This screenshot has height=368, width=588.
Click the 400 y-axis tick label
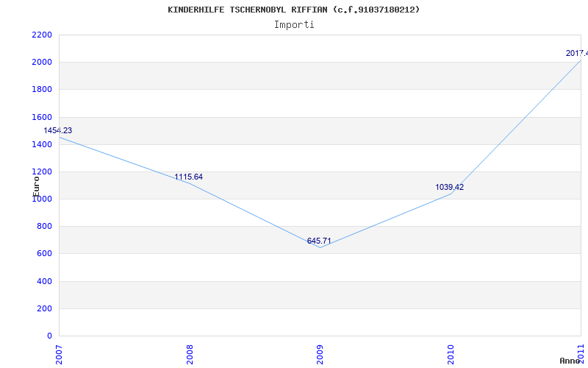[x=44, y=281]
